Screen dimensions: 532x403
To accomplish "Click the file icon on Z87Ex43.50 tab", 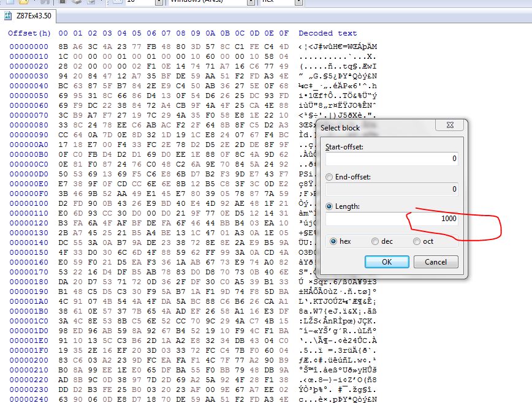I will click(8, 16).
